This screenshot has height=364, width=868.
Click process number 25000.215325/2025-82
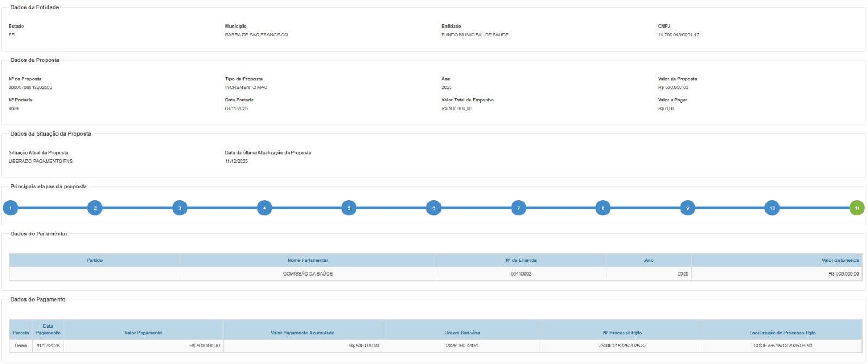622,346
